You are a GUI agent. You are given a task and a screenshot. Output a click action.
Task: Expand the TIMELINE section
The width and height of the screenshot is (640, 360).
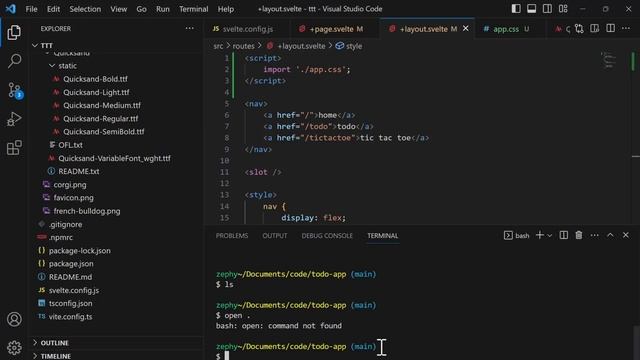(56, 356)
